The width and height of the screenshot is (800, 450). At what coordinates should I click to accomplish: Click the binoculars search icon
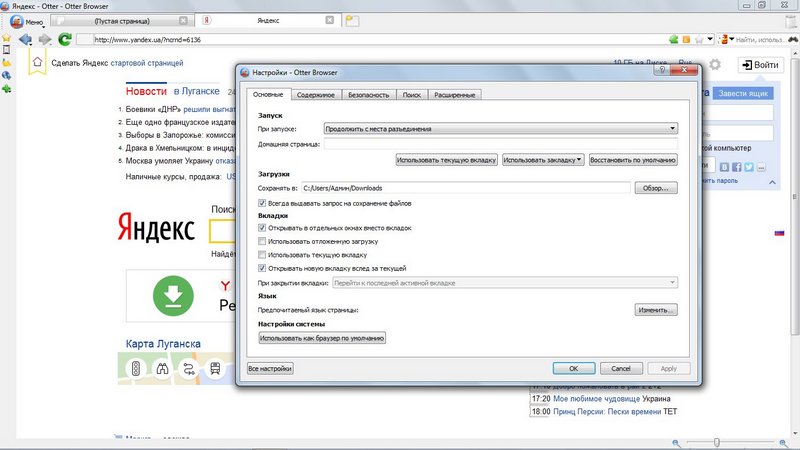pos(793,39)
